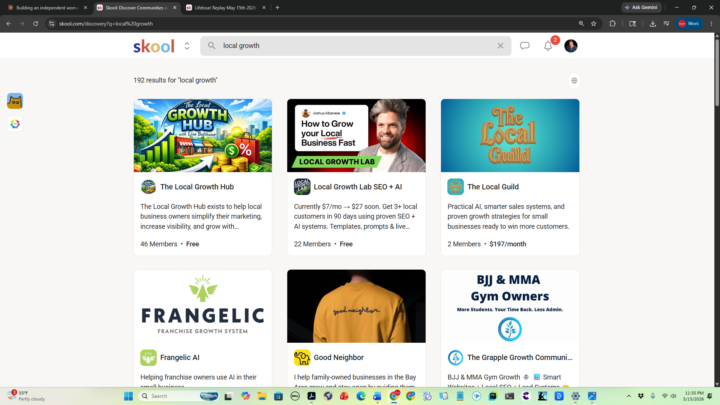Open the colorful ring community in left sidebar
This screenshot has height=405, width=720.
(15, 124)
